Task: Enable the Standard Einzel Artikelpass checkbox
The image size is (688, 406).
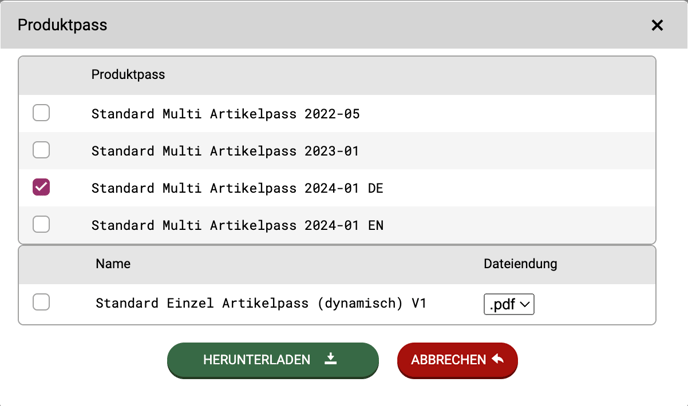Action: point(41,302)
